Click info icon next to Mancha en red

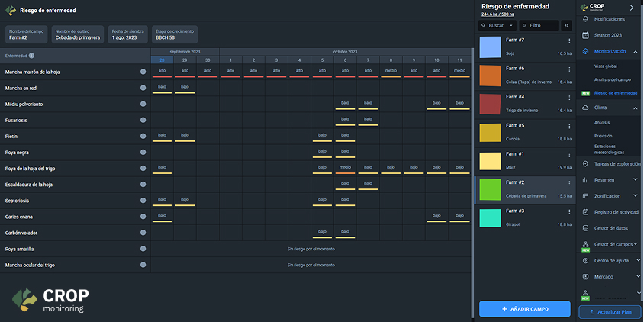pyautogui.click(x=143, y=88)
